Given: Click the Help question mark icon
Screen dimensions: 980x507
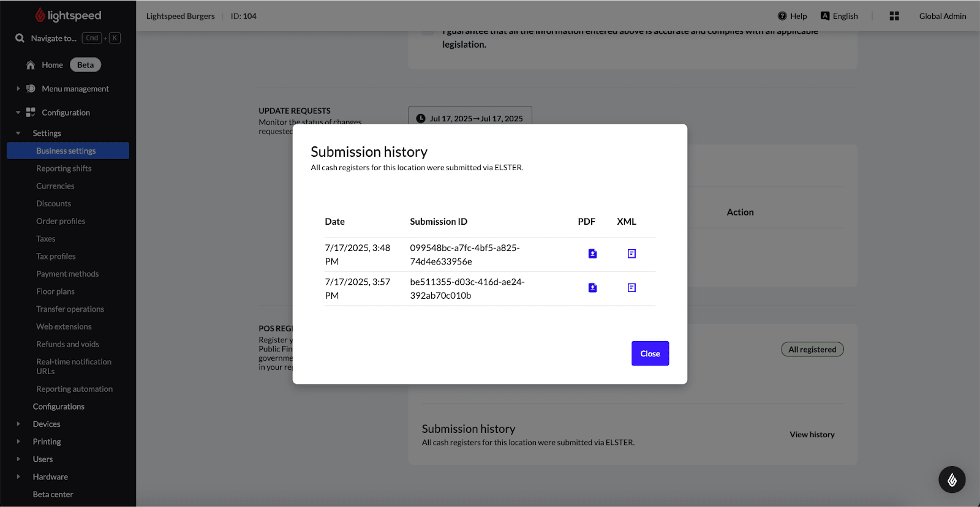Looking at the screenshot, I should click(782, 17).
